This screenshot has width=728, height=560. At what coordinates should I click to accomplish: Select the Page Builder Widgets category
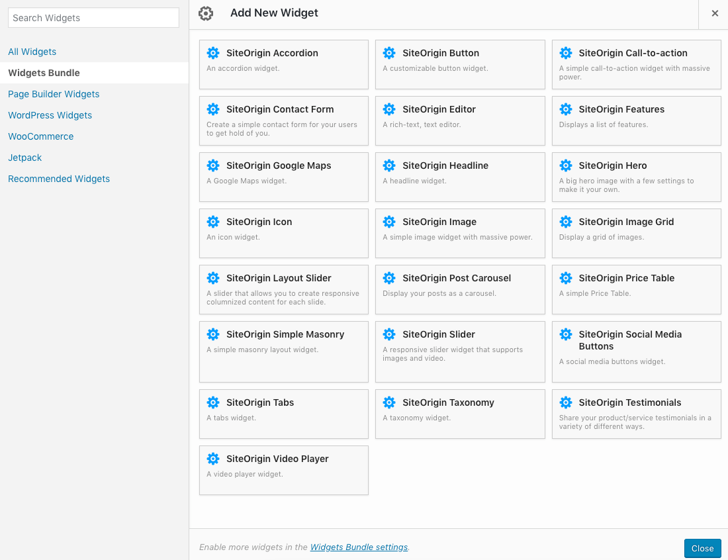click(54, 94)
